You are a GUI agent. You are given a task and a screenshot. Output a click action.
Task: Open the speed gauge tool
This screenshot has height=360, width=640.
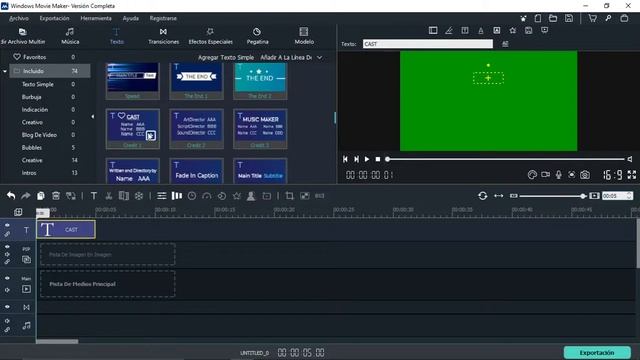207,196
